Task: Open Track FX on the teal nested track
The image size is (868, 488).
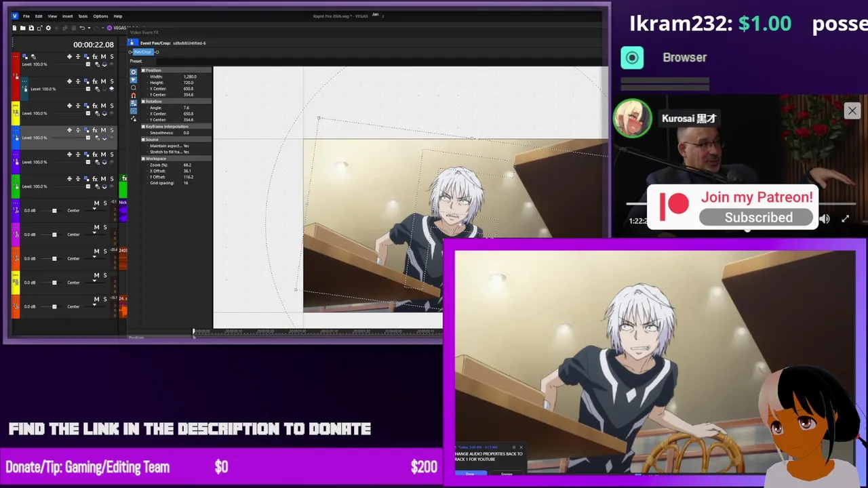Action: [x=95, y=81]
